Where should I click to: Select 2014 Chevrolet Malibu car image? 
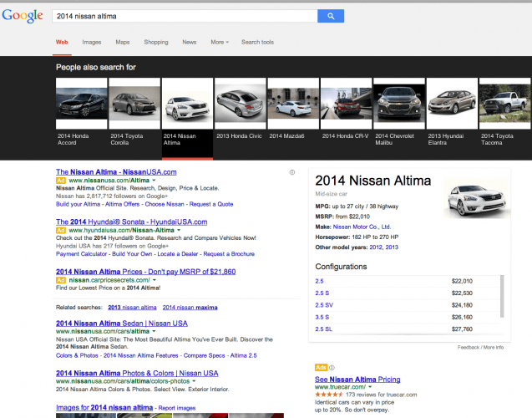(399, 103)
